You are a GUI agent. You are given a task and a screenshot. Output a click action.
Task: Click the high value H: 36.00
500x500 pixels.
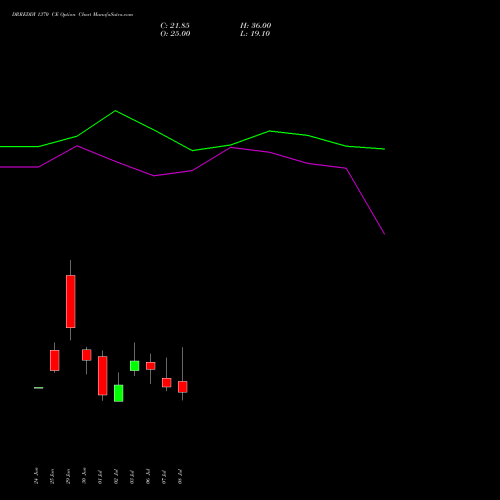256,26
